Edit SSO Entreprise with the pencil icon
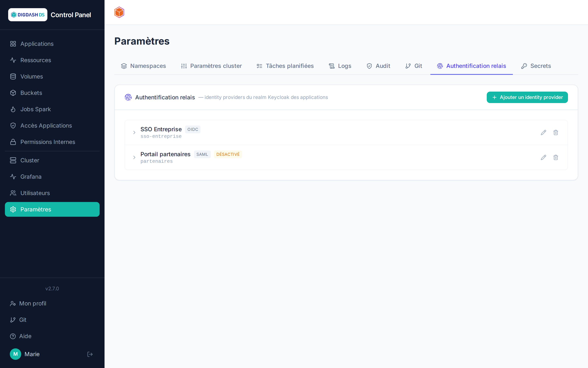 pos(543,132)
